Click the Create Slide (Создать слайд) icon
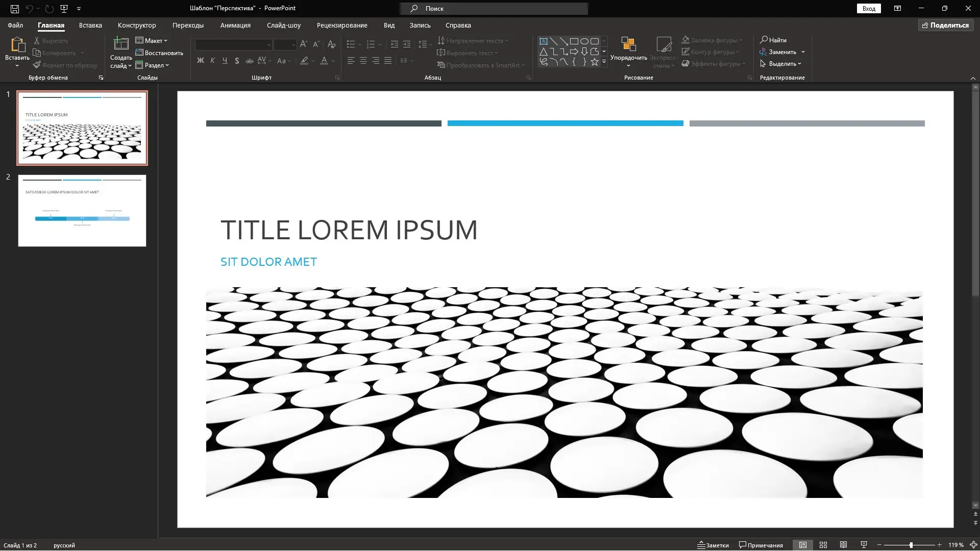980x551 pixels. [x=120, y=45]
